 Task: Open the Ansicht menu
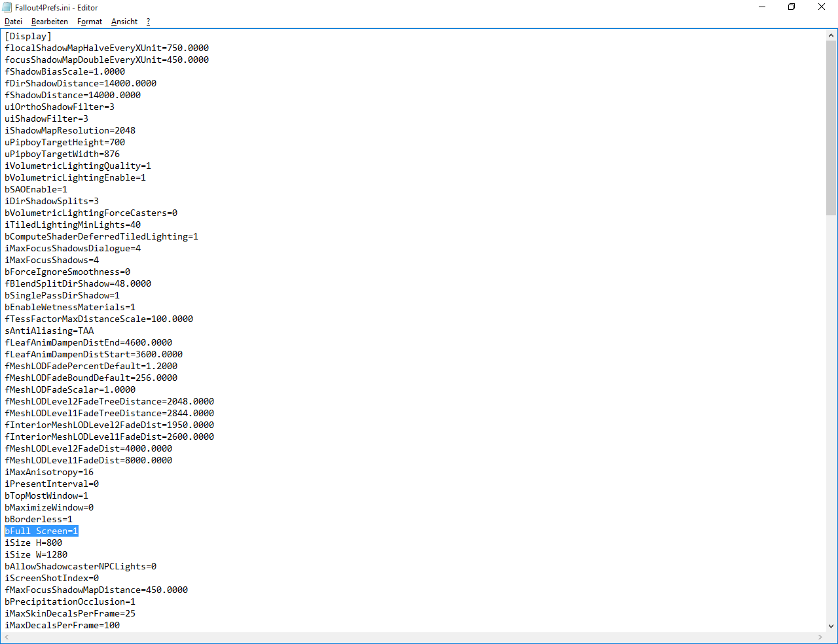click(124, 22)
